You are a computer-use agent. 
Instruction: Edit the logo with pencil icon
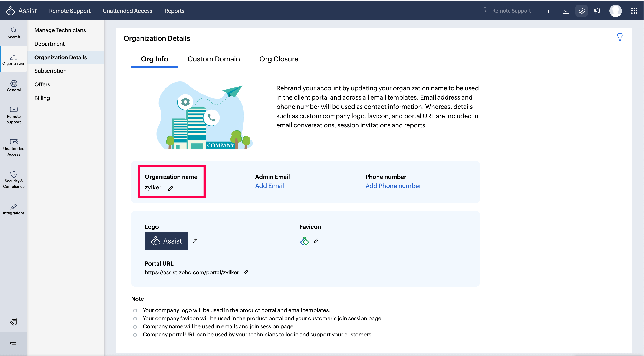coord(194,241)
